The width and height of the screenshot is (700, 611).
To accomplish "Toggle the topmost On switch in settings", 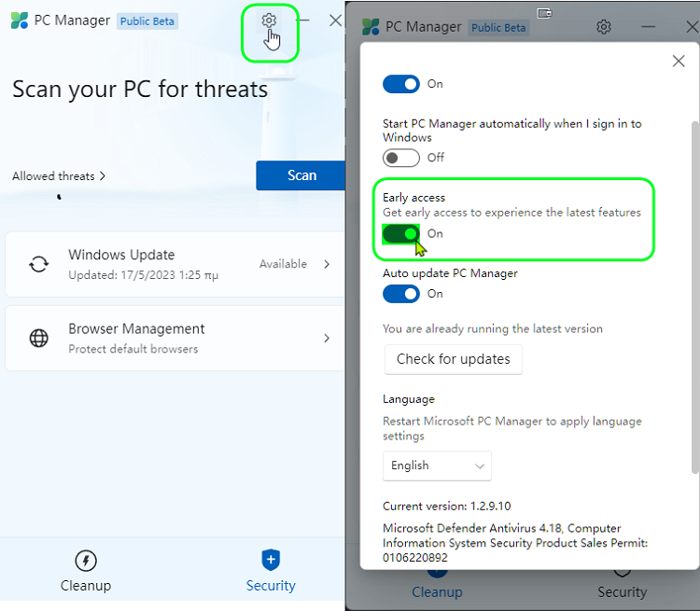I will point(401,84).
